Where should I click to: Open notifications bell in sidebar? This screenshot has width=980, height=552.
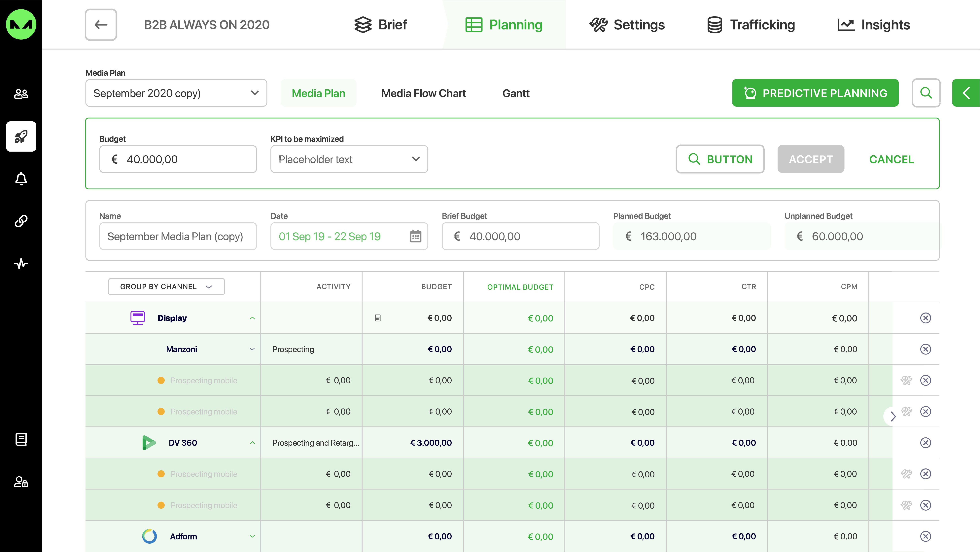pos(21,179)
